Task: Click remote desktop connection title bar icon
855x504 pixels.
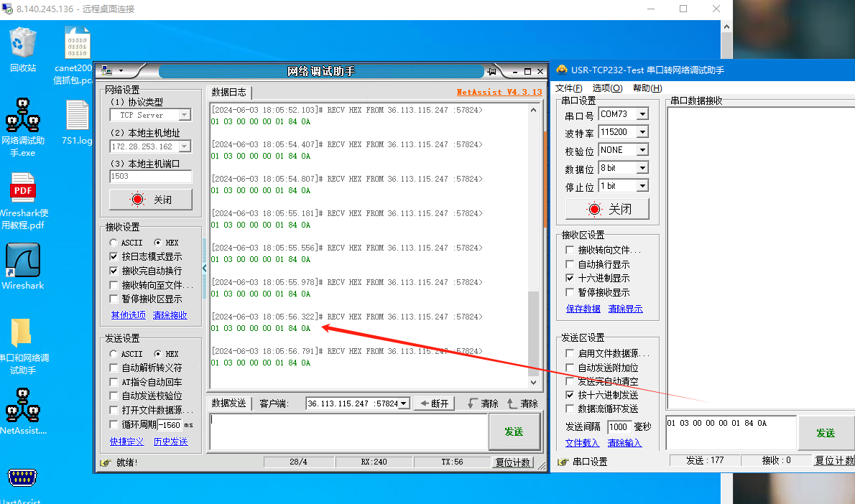Action: [7, 9]
